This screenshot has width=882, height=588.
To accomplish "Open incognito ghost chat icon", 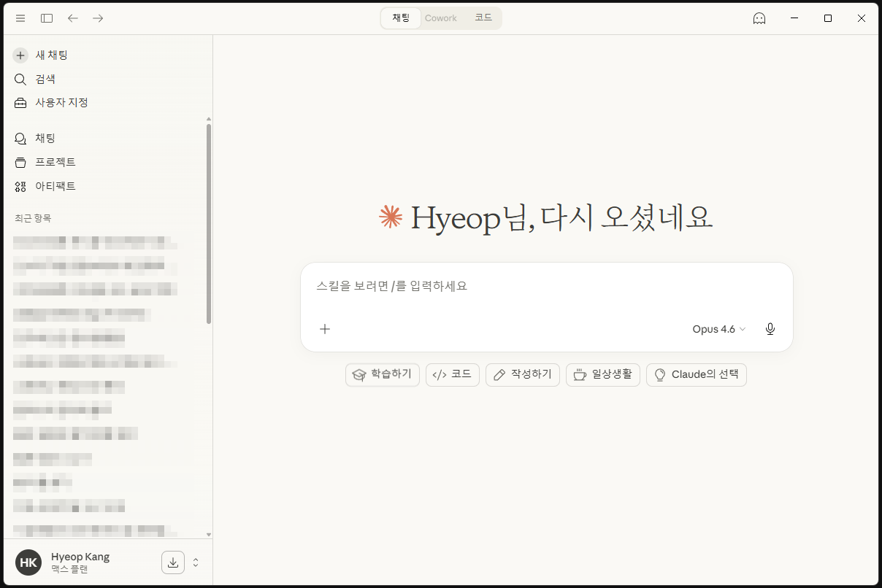I will (x=759, y=18).
